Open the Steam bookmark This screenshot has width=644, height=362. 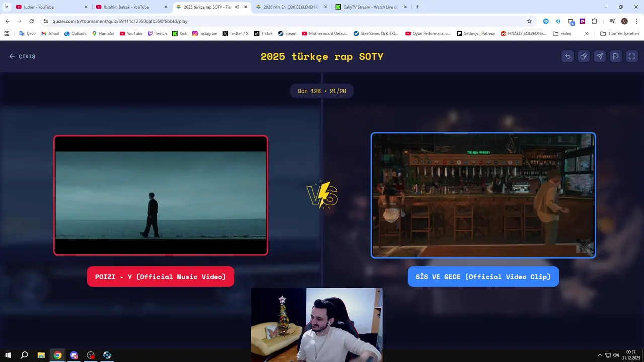[287, 34]
